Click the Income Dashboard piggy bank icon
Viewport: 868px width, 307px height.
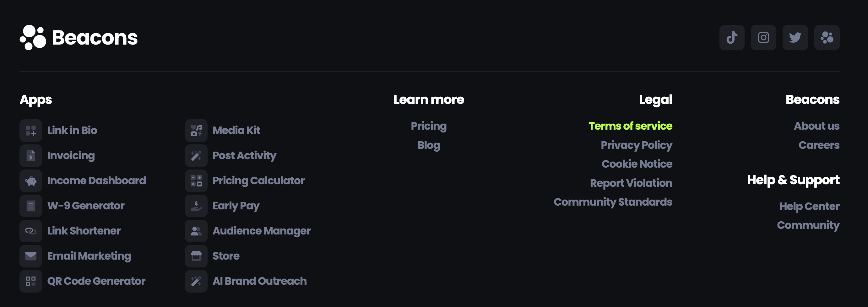click(31, 180)
